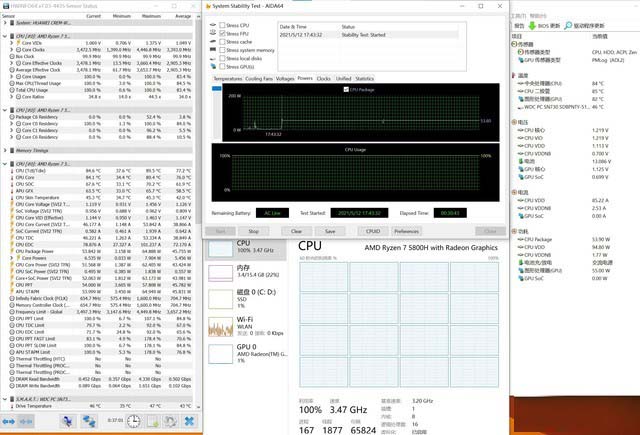The width and height of the screenshot is (640, 435).
Task: Click HWiNFO clock icon to reset elapsed time
Action: 133,421
